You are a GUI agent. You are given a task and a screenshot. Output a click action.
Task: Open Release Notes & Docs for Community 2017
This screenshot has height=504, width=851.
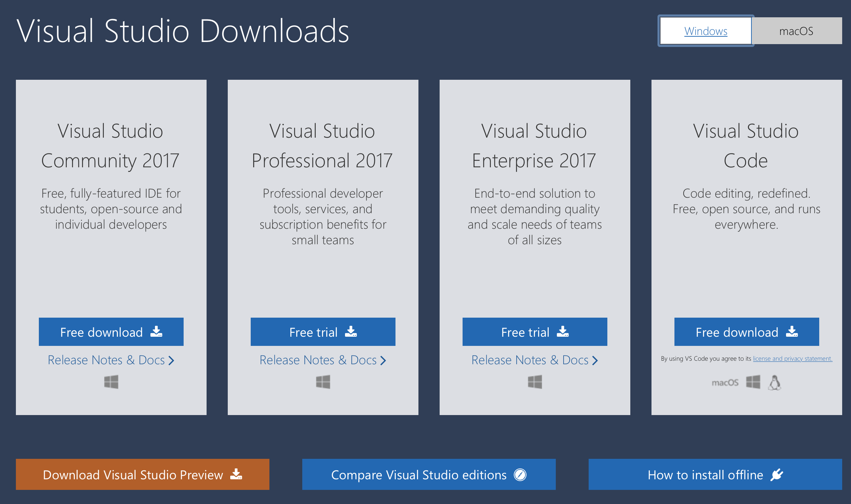[x=111, y=360]
